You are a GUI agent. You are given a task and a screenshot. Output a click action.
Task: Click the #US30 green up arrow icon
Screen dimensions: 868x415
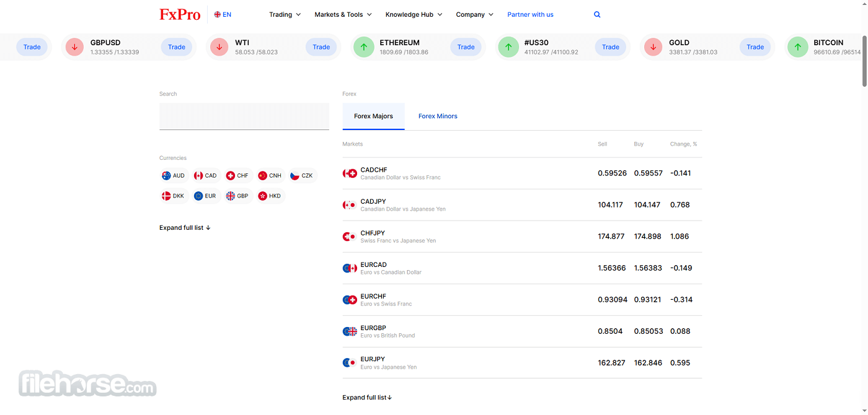click(508, 47)
